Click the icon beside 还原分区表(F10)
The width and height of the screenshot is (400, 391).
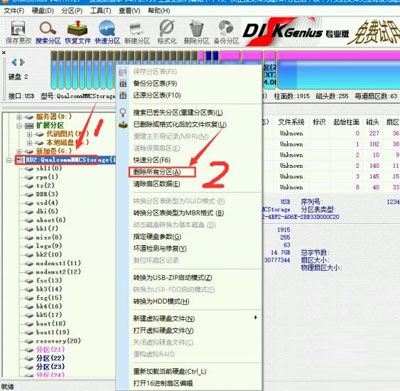pos(123,95)
